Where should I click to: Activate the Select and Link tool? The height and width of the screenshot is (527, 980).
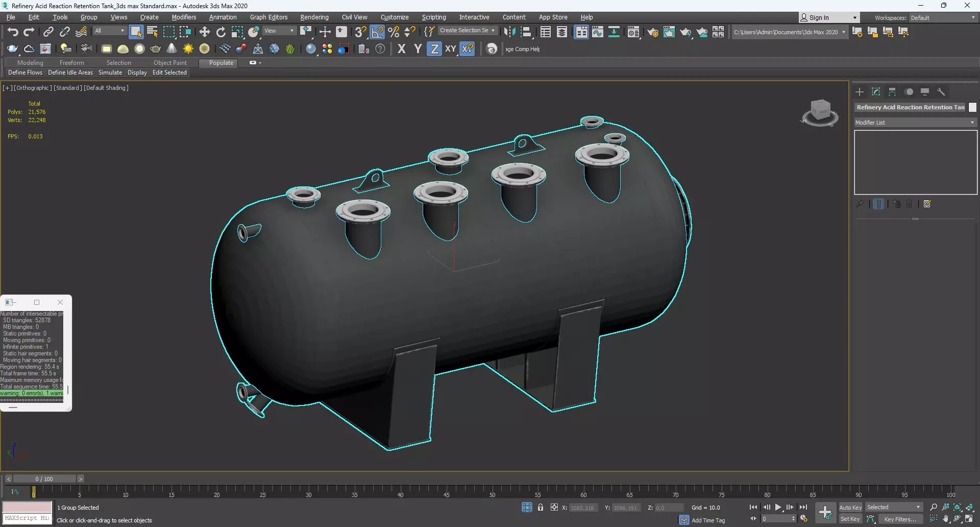tap(48, 32)
